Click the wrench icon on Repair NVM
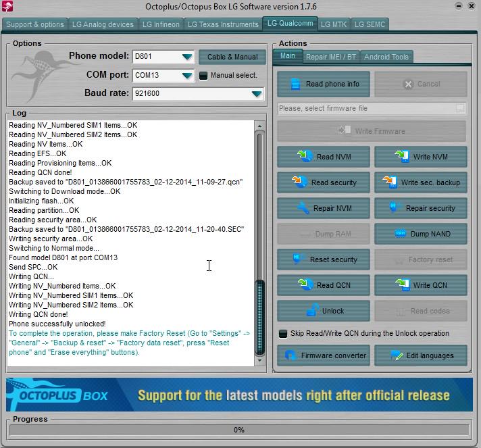The image size is (481, 448). [303, 208]
